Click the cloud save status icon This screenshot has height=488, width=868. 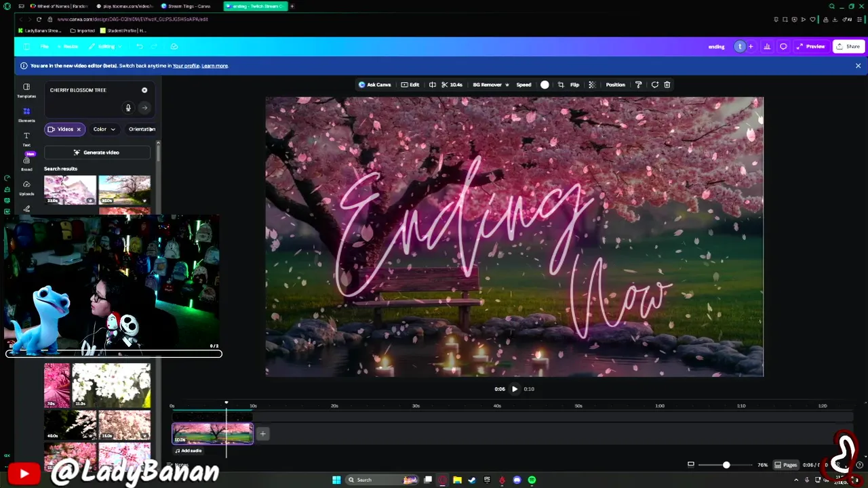(174, 47)
